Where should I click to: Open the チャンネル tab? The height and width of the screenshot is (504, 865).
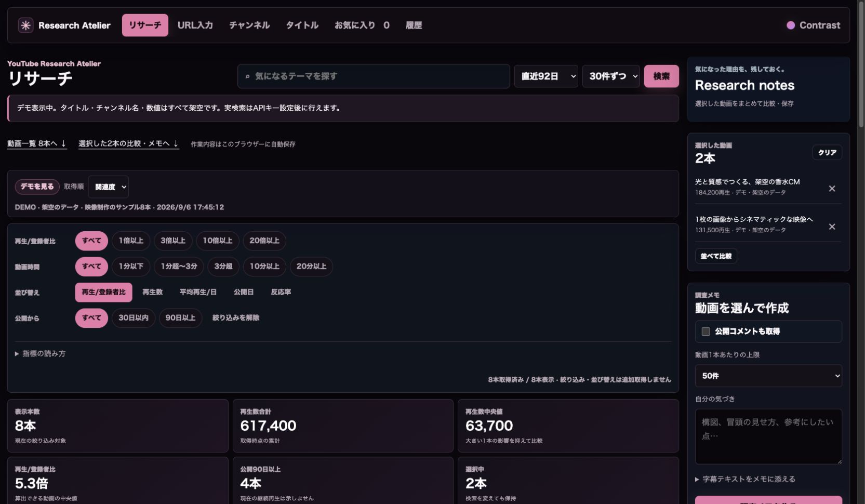pos(249,25)
